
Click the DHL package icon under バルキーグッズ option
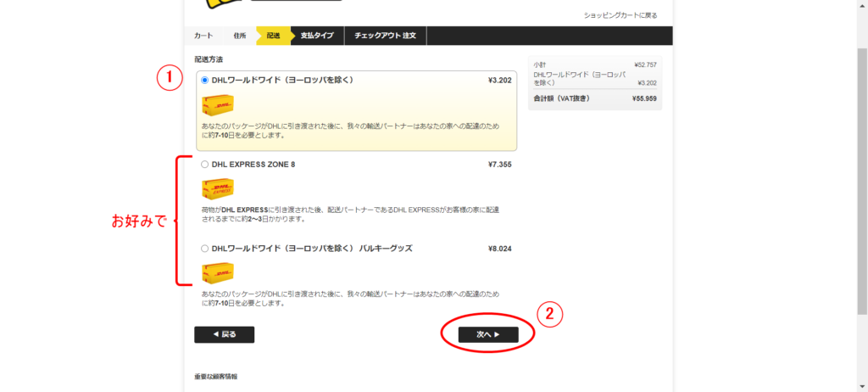[x=218, y=273]
